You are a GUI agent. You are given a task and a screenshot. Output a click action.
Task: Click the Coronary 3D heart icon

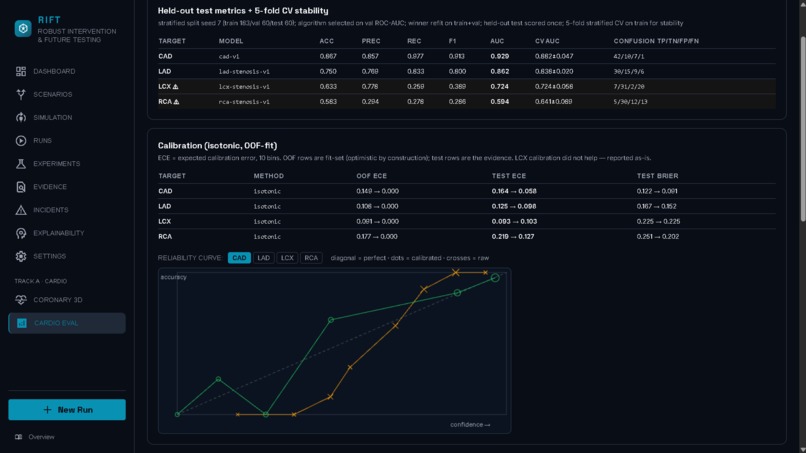tap(21, 300)
